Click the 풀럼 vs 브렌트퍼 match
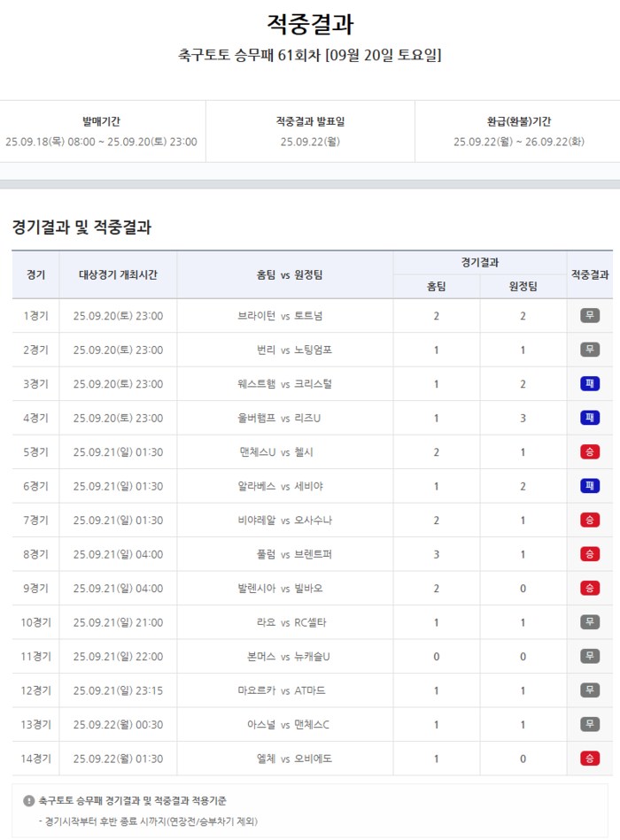 pyautogui.click(x=284, y=555)
